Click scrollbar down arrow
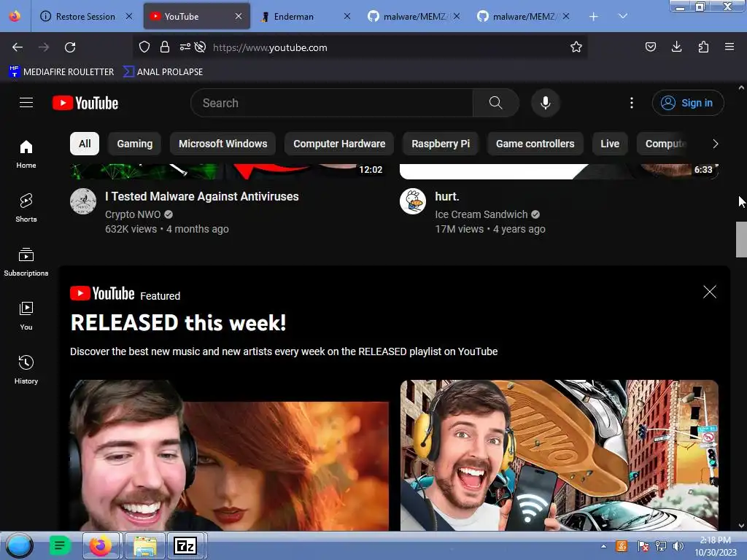This screenshot has height=560, width=747. 741,526
